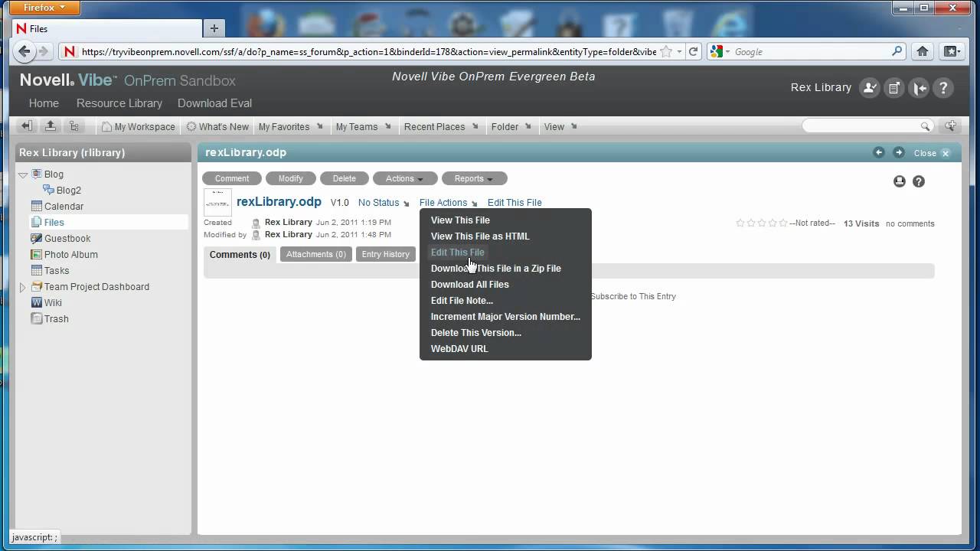Click the Firefox back arrow button

[24, 51]
